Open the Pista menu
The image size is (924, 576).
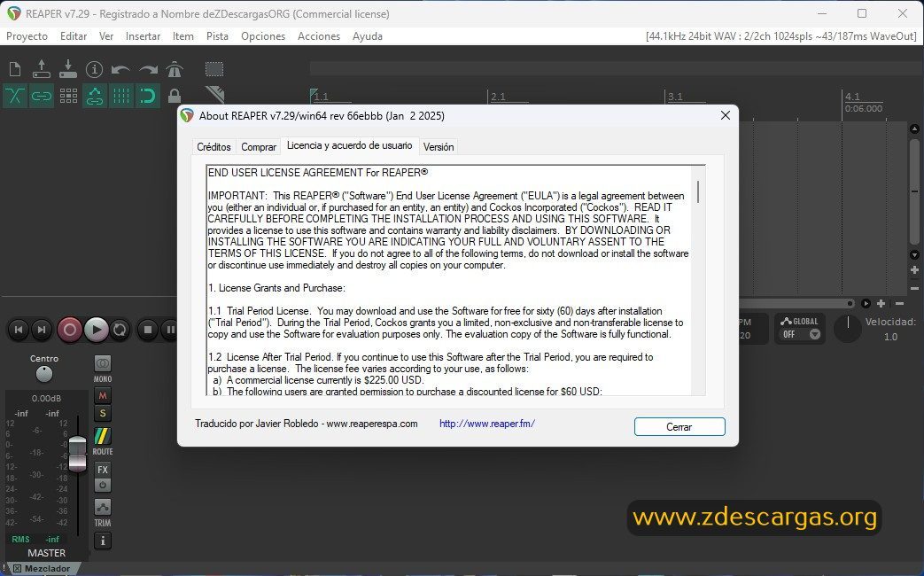coord(217,36)
